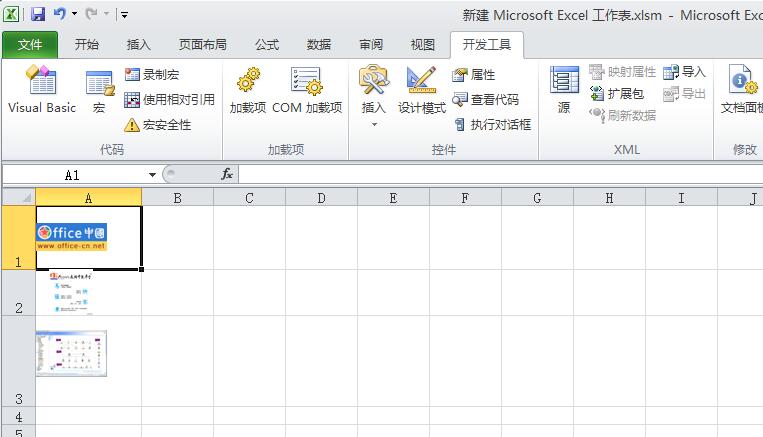Viewport: 763px width, 437px height.
Task: Toggle 设计模式 design mode
Action: coord(421,91)
